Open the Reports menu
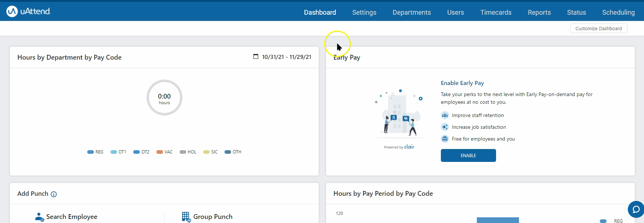The width and height of the screenshot is (644, 223). click(x=539, y=13)
